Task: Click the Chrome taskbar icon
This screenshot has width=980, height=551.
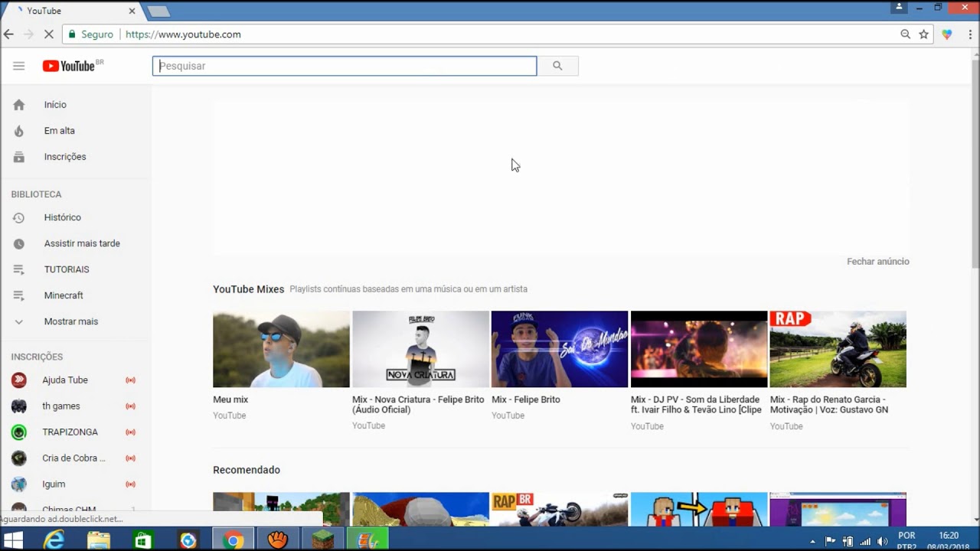Action: click(233, 540)
